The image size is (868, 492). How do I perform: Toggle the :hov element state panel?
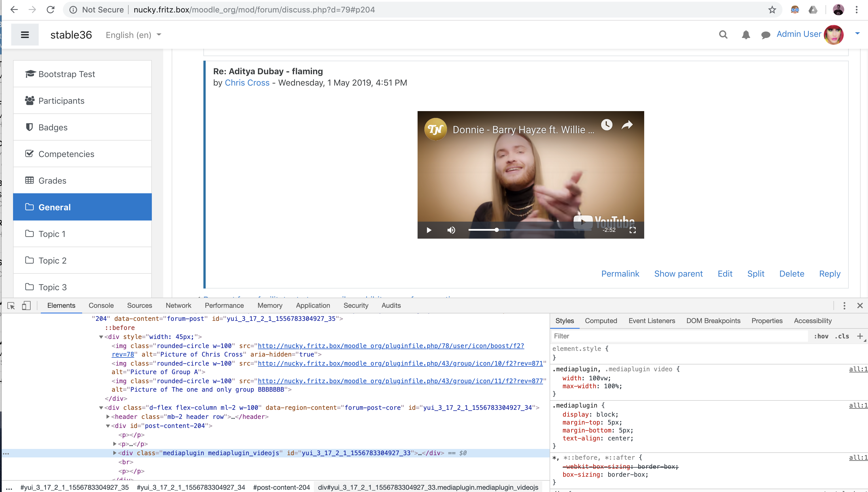point(821,337)
